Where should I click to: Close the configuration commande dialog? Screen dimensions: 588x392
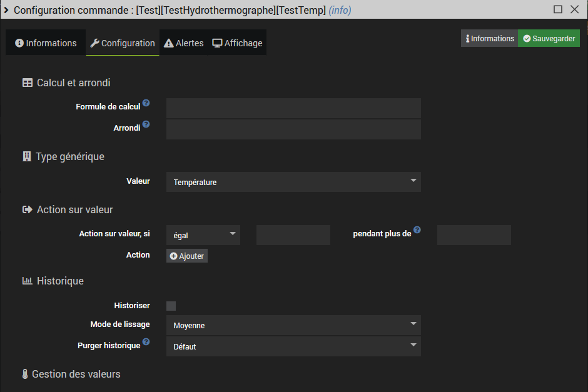[575, 9]
